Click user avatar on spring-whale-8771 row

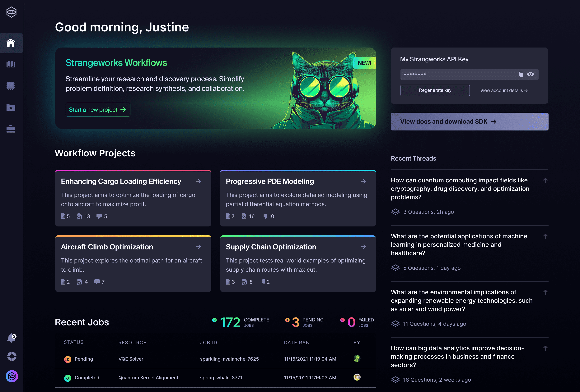[x=357, y=377]
